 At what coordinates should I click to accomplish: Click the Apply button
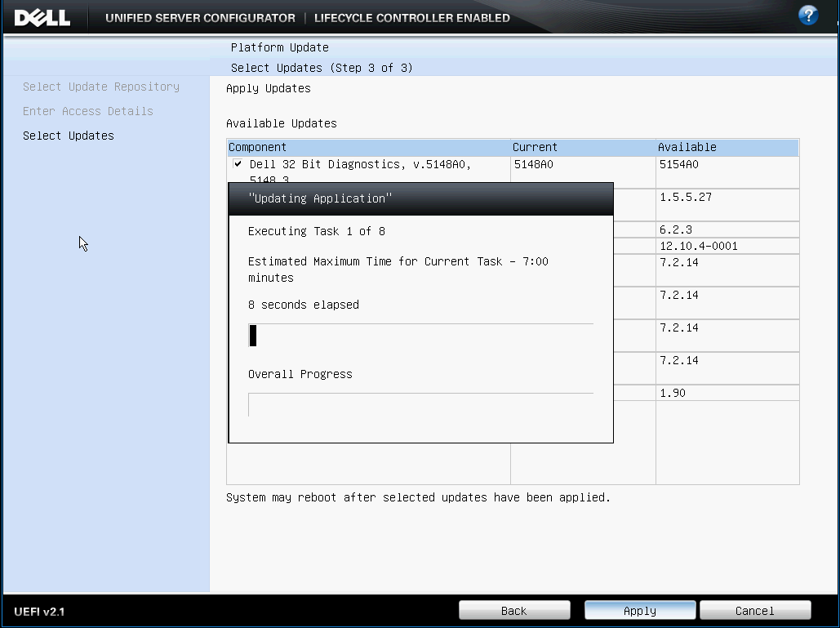[640, 611]
